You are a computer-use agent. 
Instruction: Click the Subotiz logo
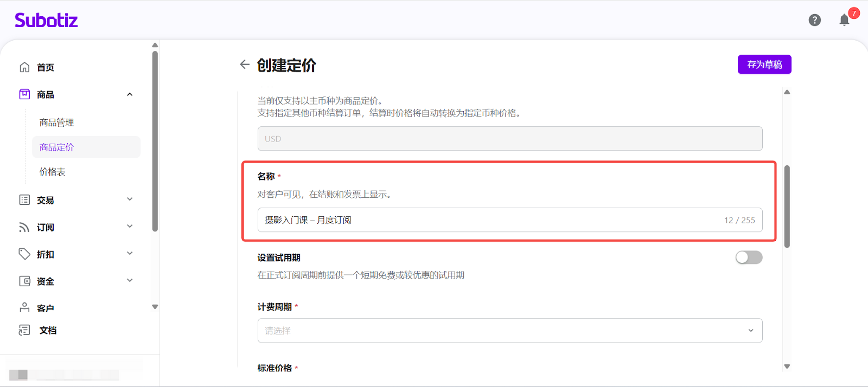[46, 21]
